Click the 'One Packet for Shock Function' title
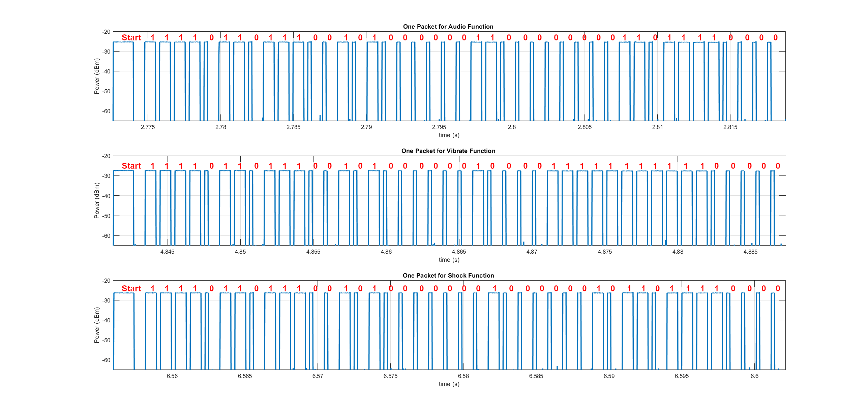Viewport: 868px width, 416px height. click(448, 276)
